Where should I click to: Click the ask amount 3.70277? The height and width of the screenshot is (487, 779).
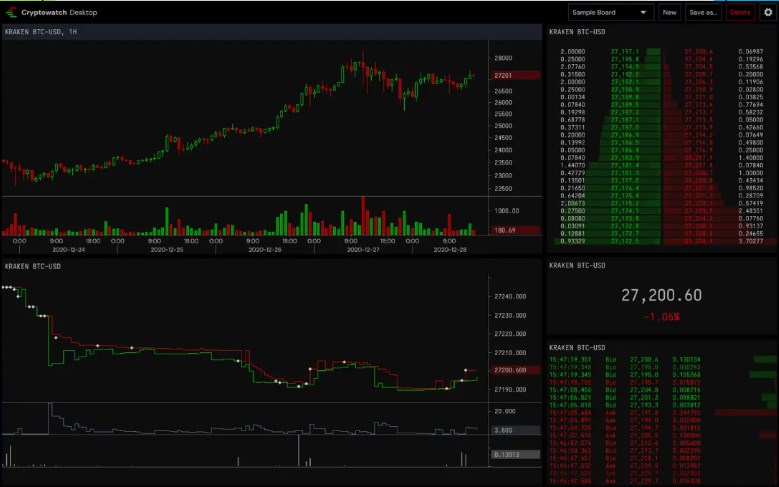click(x=750, y=241)
